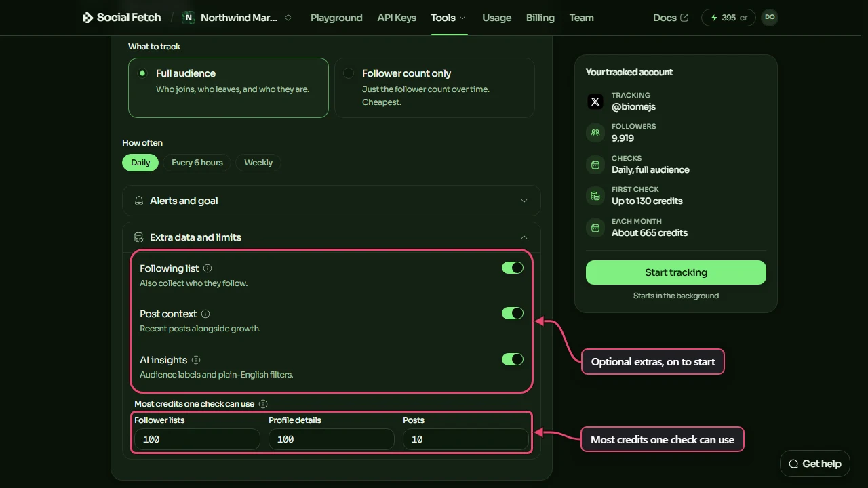Click the @biomejs tracked handle
Viewport: 868px width, 488px height.
(633, 106)
